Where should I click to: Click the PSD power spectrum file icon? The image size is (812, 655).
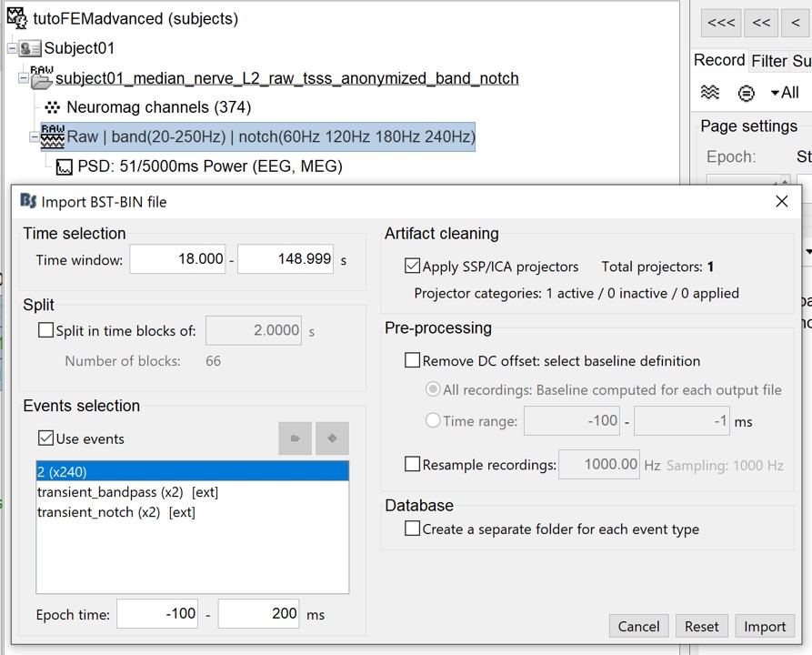pyautogui.click(x=64, y=166)
